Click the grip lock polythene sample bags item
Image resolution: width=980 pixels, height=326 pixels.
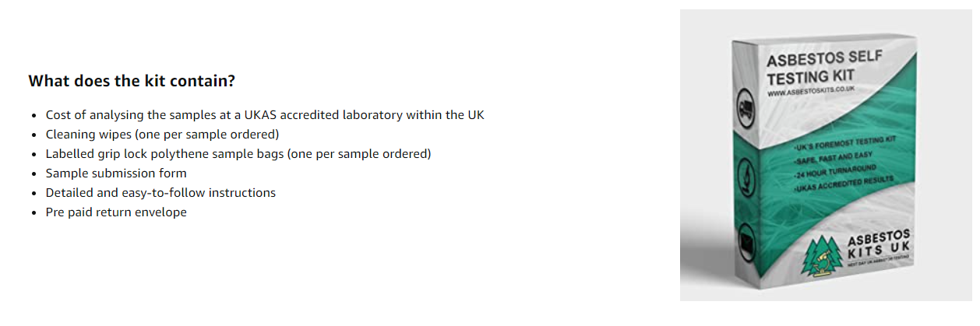[238, 153]
